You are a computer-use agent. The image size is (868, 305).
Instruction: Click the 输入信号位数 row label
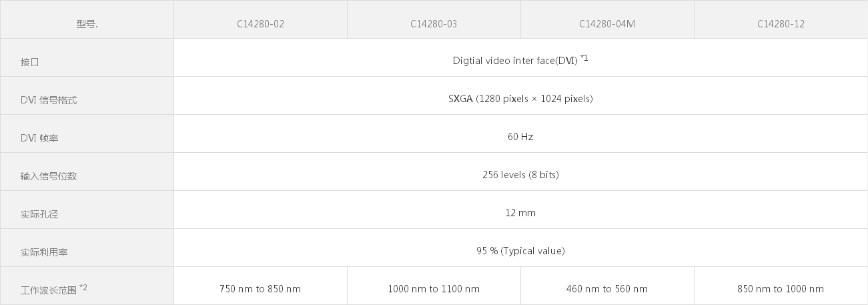[x=49, y=176]
